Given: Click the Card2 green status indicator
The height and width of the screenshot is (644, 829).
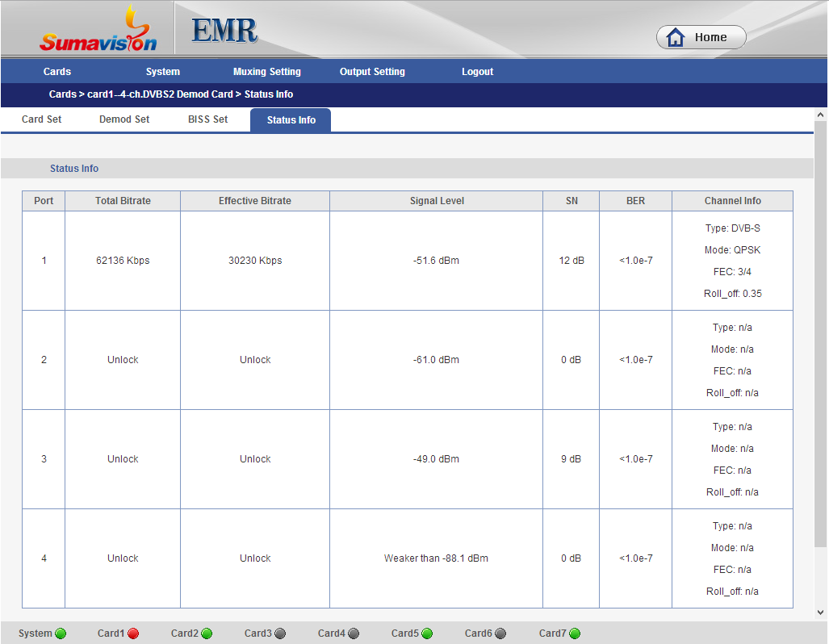Looking at the screenshot, I should tap(207, 634).
